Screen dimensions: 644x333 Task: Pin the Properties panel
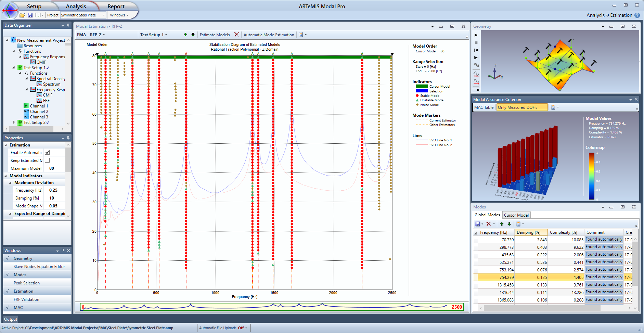(68, 138)
